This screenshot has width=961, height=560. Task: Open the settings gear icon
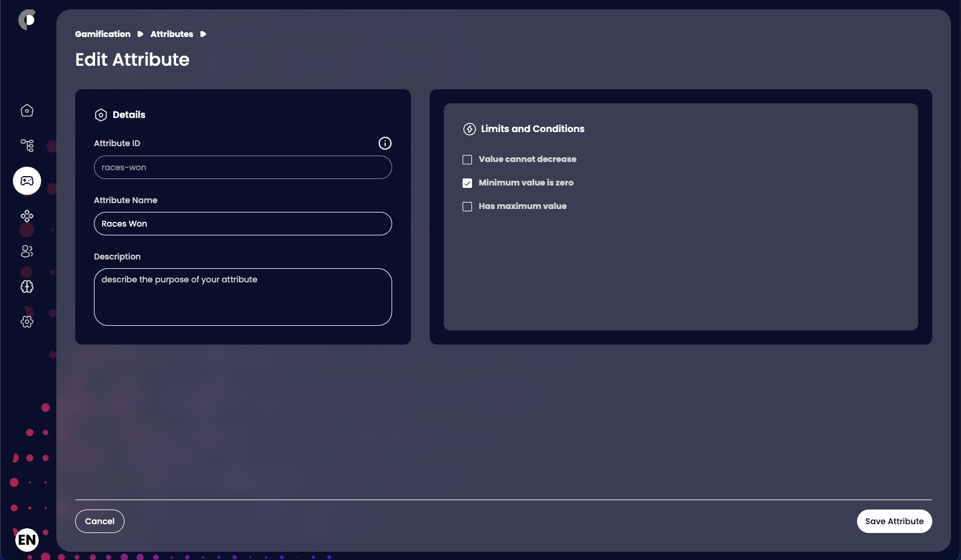(x=27, y=322)
